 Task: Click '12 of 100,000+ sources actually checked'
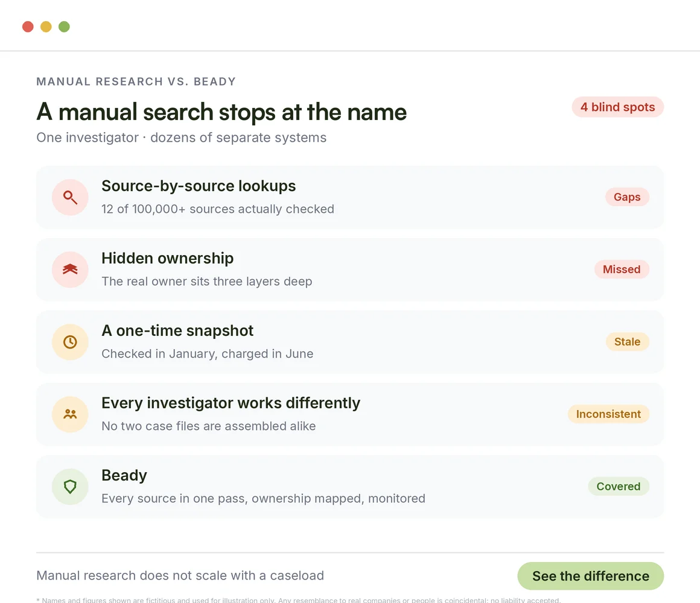[x=218, y=209]
